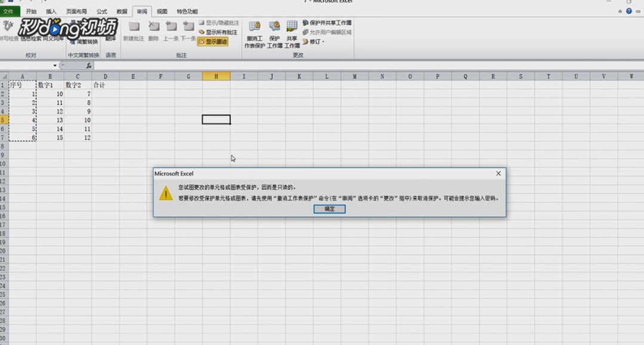The height and width of the screenshot is (345, 644).
Task: Toggle 显示墨迹 button
Action: (212, 41)
